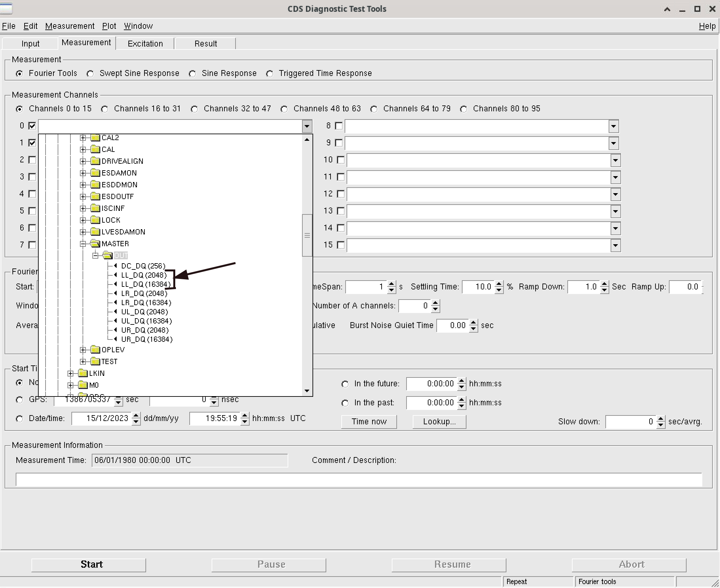Screen dimensions: 720x588
Task: Collapse the MASTER folder node
Action: click(x=83, y=244)
